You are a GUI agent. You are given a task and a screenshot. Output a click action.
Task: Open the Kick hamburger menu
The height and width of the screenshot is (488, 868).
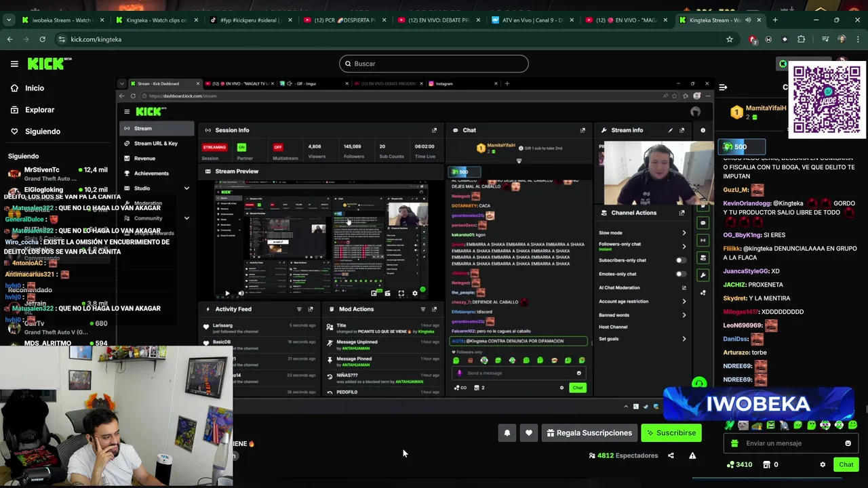click(x=14, y=64)
